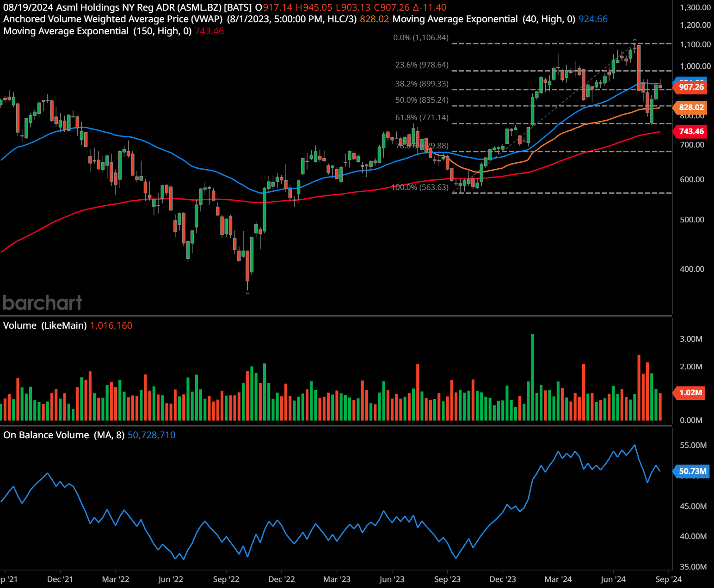714x588 pixels.
Task: Click the OBV reading 50,728,710
Action: 152,435
